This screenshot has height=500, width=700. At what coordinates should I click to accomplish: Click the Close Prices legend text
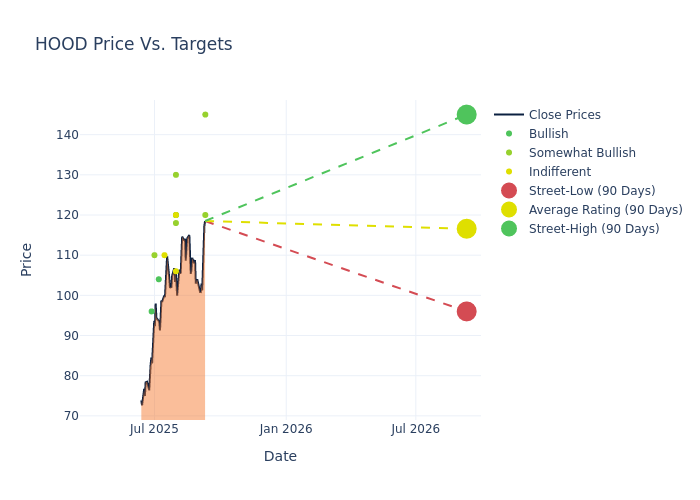click(x=564, y=115)
